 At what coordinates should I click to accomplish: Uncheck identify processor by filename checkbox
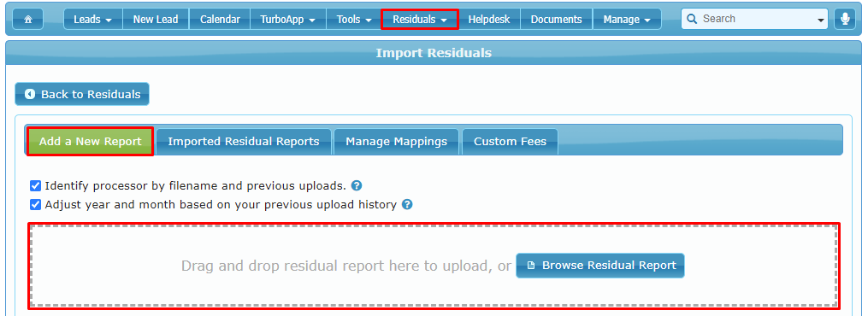[x=35, y=185]
